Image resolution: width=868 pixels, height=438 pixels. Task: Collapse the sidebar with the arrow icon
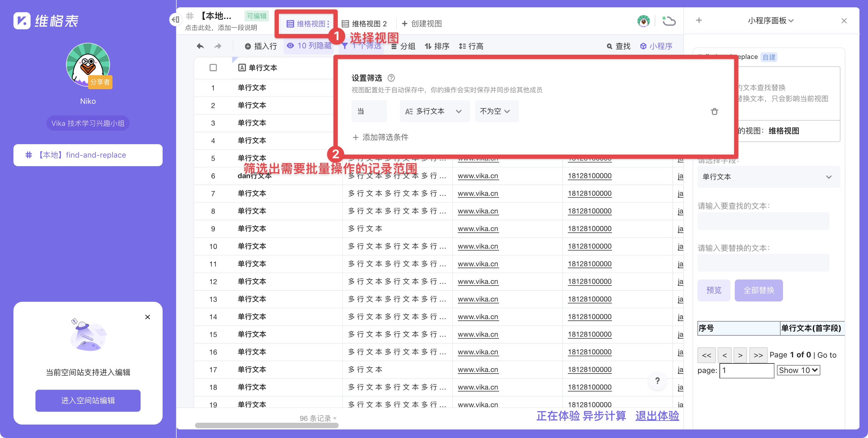(175, 20)
